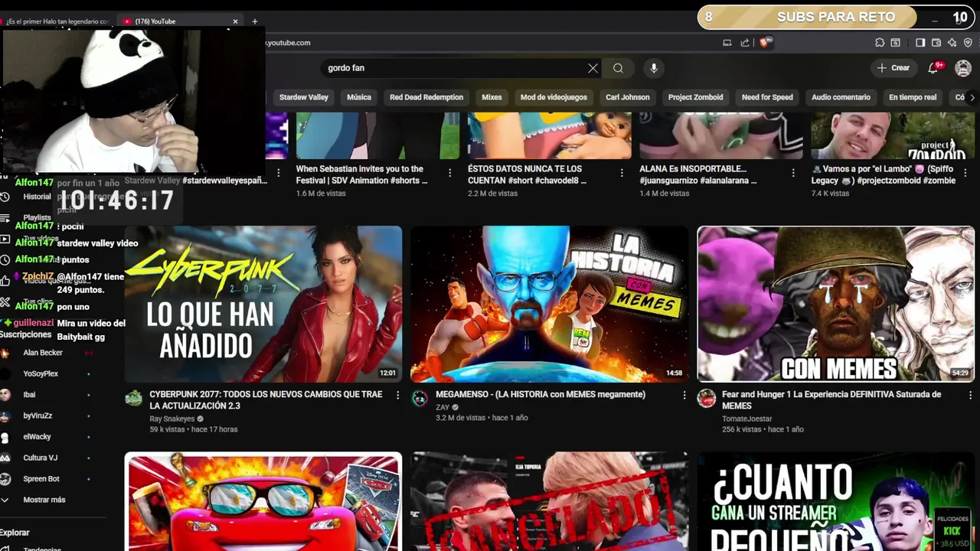Open ZAY channel avatar
980x551 pixels.
420,398
